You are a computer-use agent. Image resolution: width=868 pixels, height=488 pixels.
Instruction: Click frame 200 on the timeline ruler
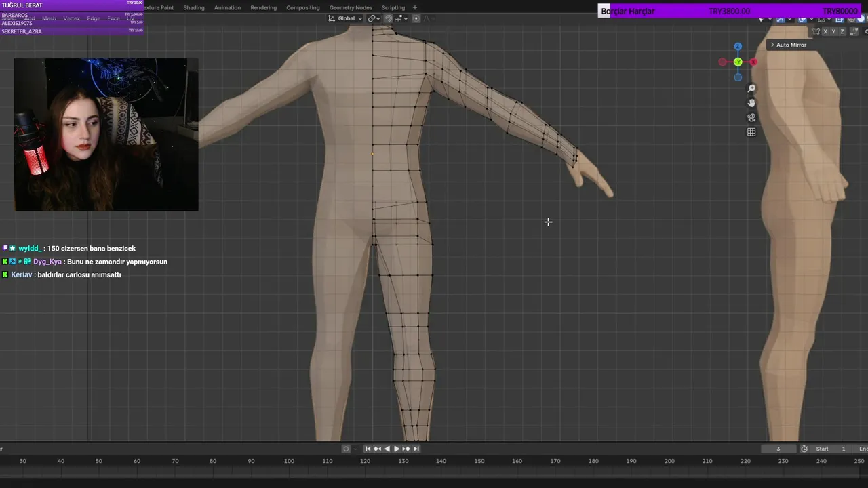[x=669, y=461]
